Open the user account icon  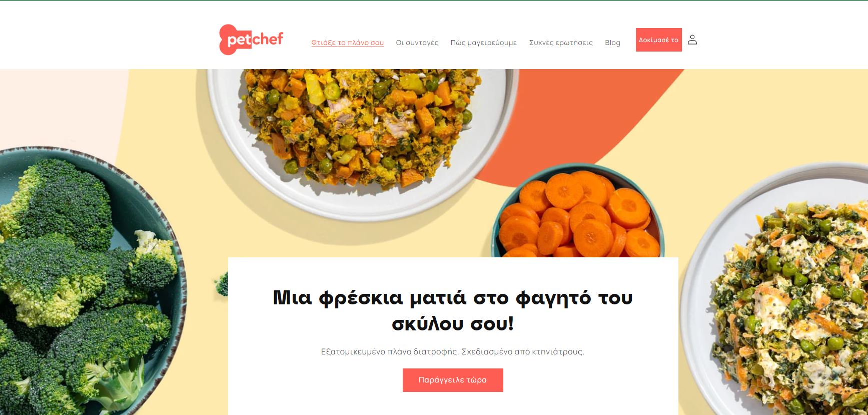tap(692, 40)
